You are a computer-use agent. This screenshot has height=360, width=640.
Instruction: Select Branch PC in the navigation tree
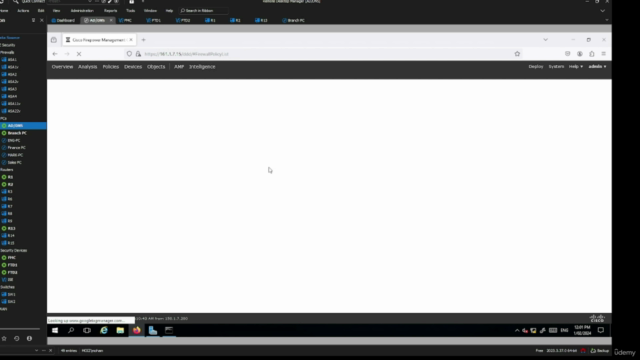[17, 133]
